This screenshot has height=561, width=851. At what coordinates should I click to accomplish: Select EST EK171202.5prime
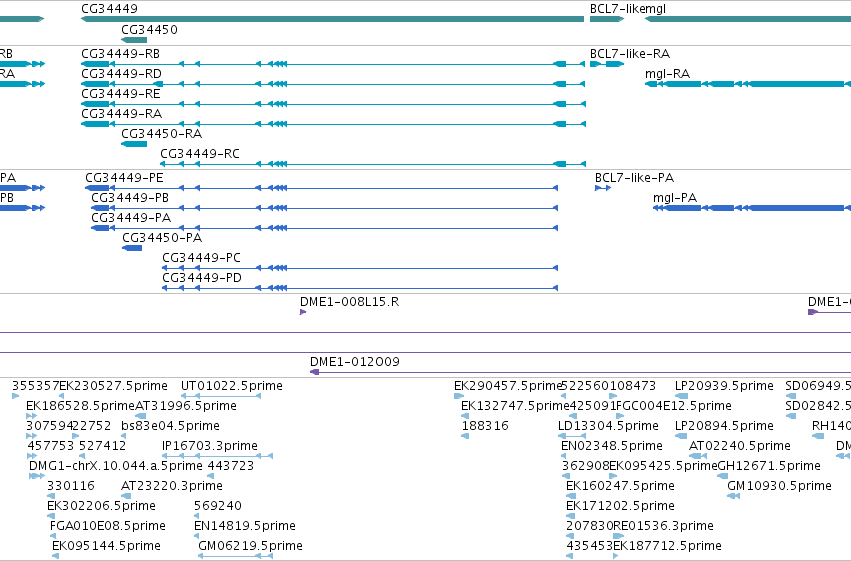tap(620, 506)
